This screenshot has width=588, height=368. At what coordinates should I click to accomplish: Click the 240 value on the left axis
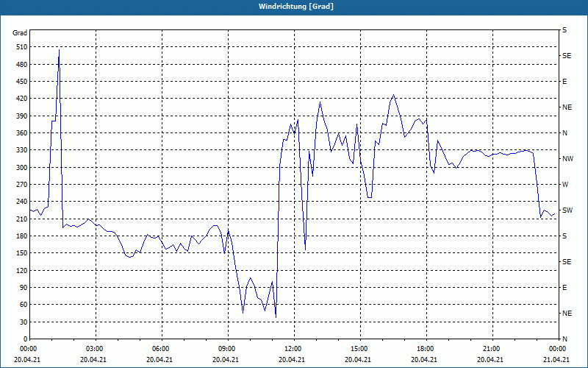click(x=22, y=202)
